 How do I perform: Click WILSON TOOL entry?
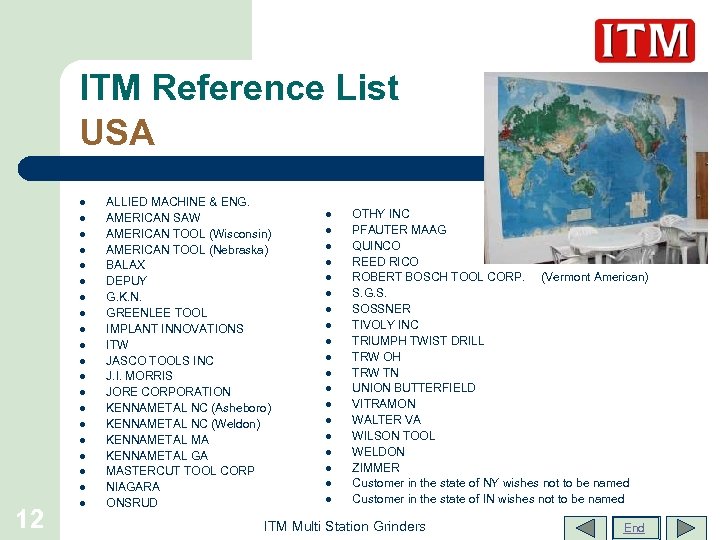point(394,436)
